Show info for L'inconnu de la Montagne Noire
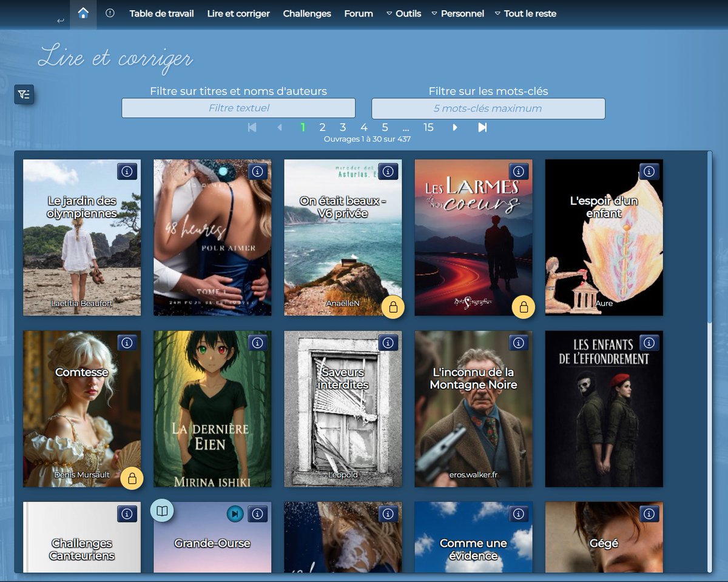The height and width of the screenshot is (582, 728). (519, 343)
